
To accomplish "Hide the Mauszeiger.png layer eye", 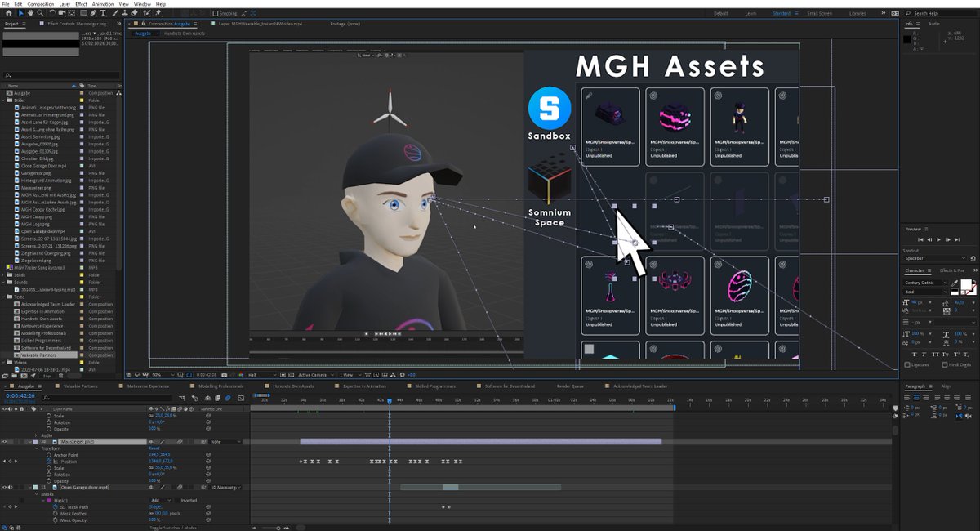I will click(4, 442).
